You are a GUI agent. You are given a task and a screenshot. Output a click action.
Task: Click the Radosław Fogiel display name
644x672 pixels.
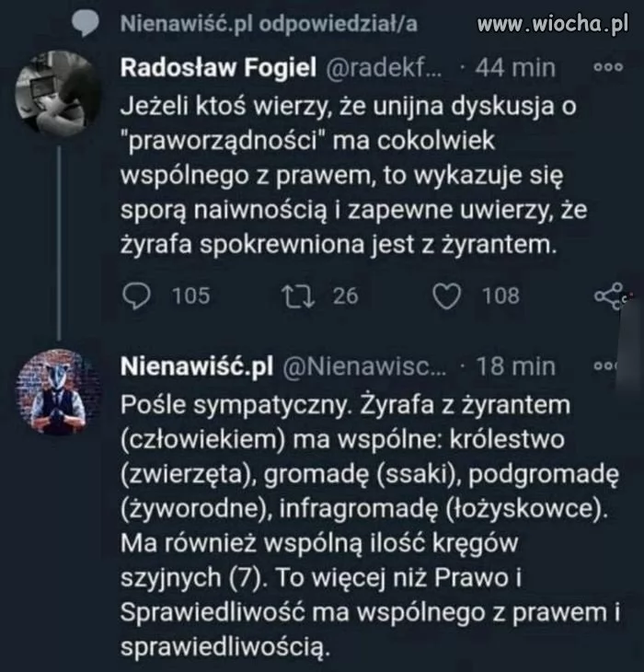[x=219, y=67]
